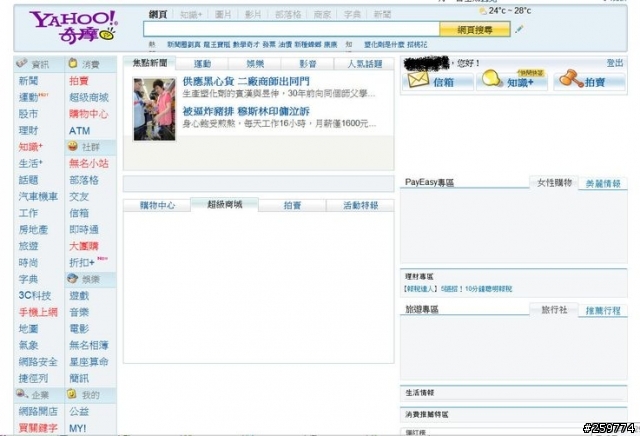Open the 公益 sidebar link
Image resolution: width=640 pixels, height=436 pixels.
click(x=79, y=412)
